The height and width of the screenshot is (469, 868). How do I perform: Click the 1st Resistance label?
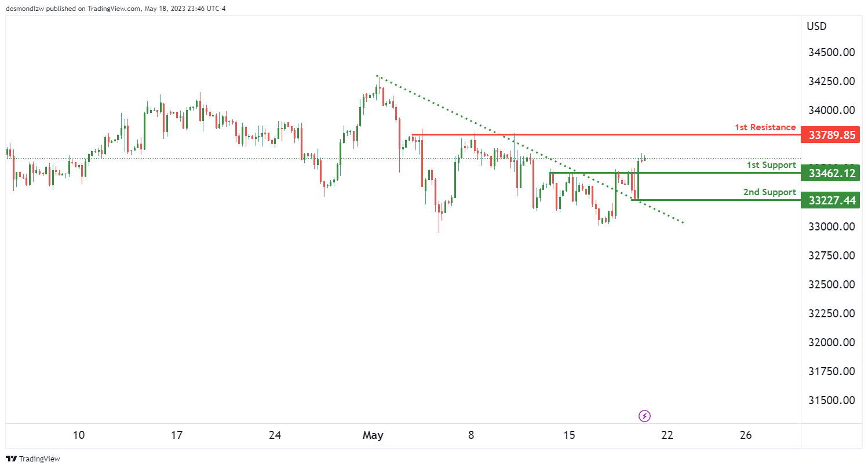tap(765, 127)
